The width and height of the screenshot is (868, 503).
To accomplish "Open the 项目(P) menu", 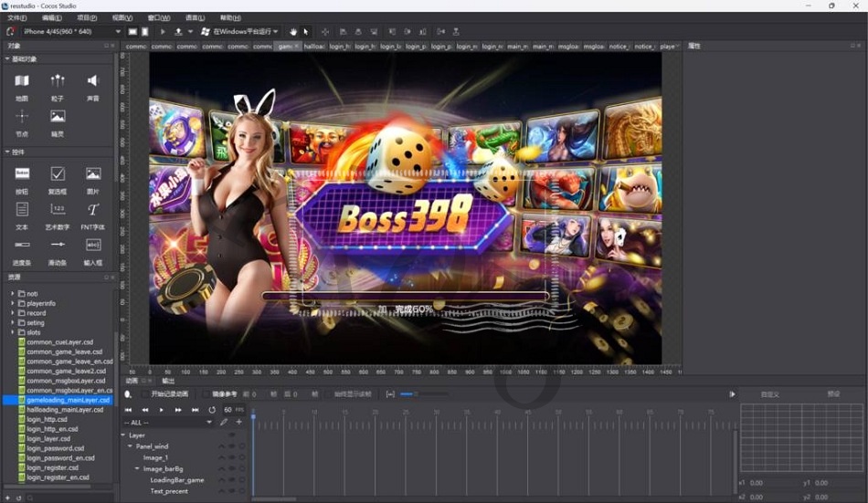I will coord(87,17).
